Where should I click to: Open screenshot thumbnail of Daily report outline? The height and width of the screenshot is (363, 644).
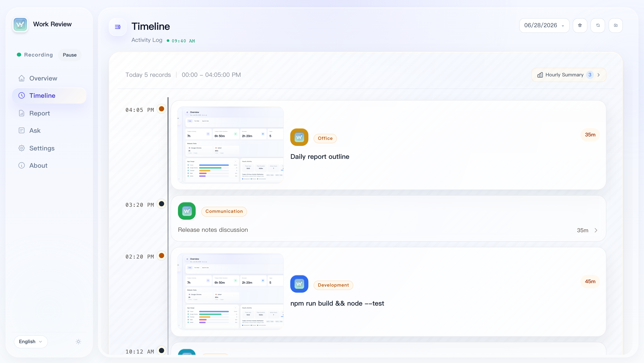pyautogui.click(x=230, y=145)
